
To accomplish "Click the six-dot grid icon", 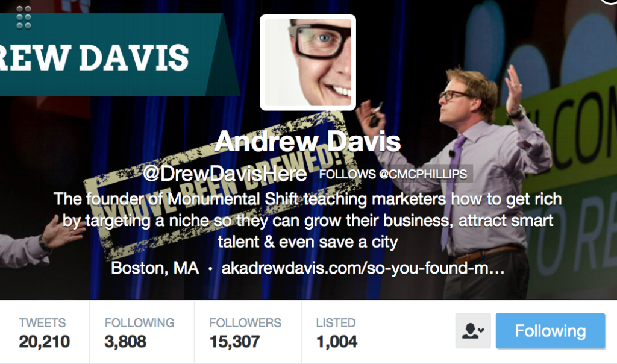I will (23, 17).
